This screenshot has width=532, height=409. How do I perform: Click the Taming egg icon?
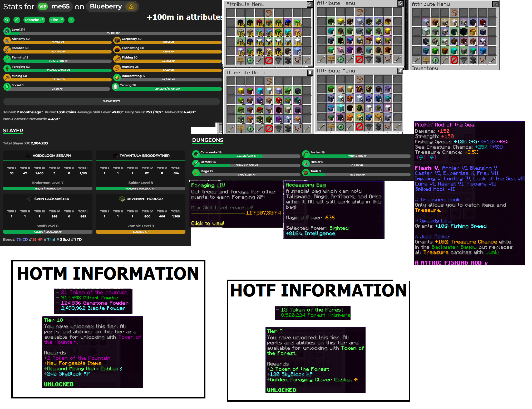pos(115,87)
